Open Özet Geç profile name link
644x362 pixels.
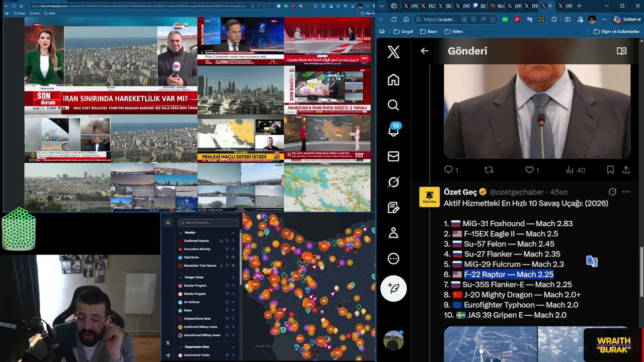460,192
